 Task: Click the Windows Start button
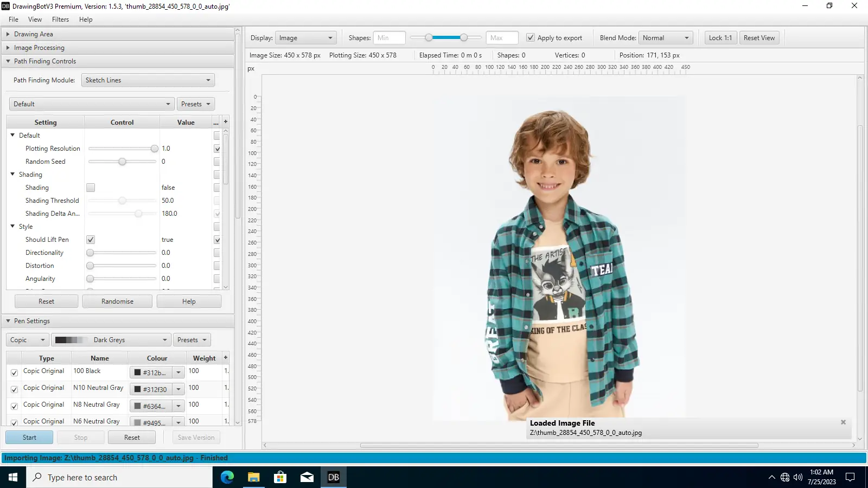point(13,477)
